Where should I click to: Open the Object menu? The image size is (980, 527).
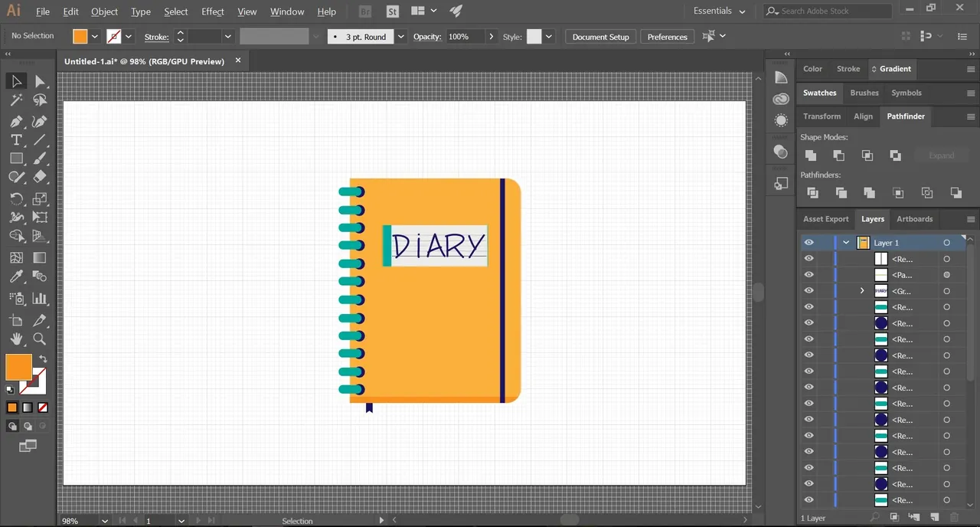pos(104,11)
